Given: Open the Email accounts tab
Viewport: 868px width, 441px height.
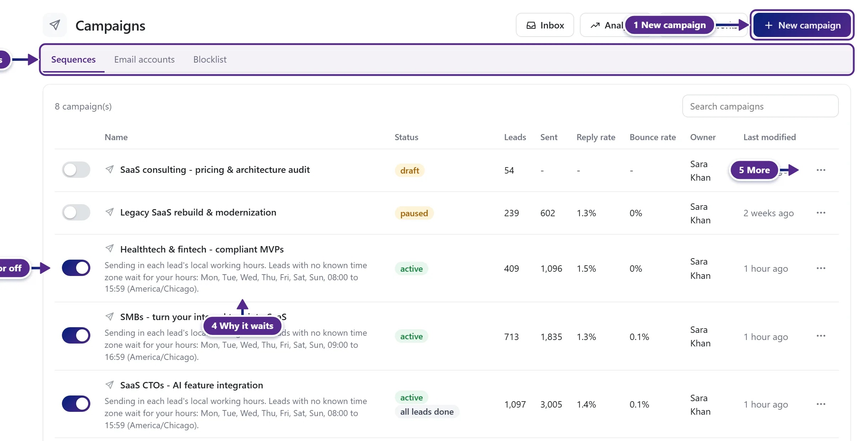Looking at the screenshot, I should 144,59.
